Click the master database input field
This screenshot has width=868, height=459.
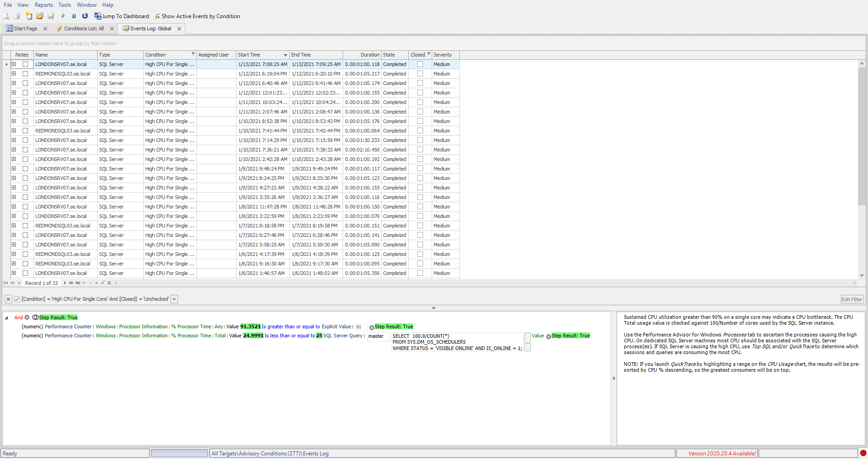pyautogui.click(x=378, y=336)
